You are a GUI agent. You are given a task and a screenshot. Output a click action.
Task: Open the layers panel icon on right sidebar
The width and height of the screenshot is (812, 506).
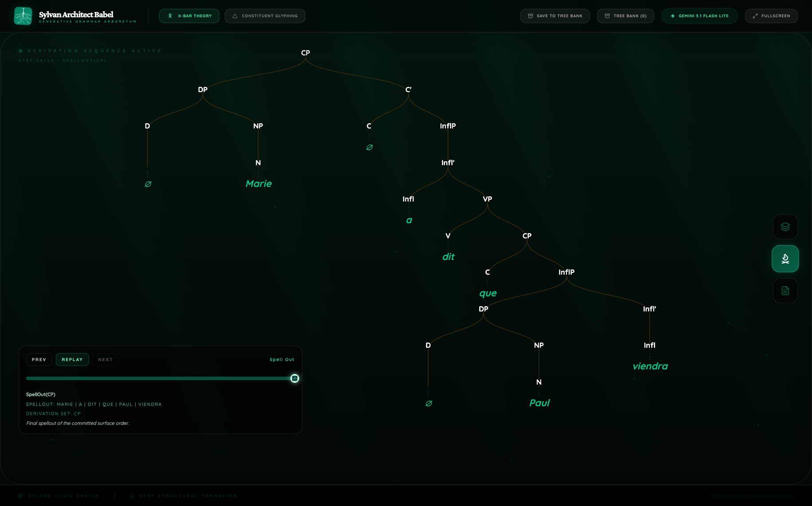[785, 227]
